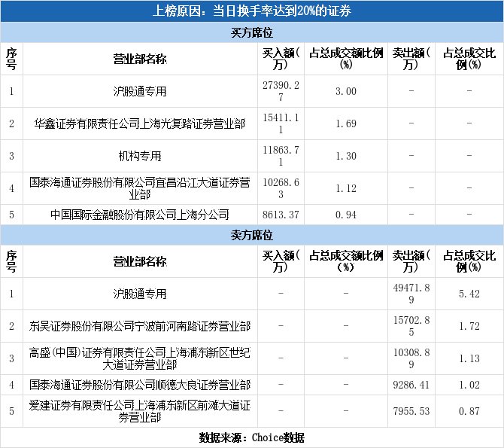Click the sell ratio 1.02
The width and height of the screenshot is (504, 448).
[x=469, y=385]
